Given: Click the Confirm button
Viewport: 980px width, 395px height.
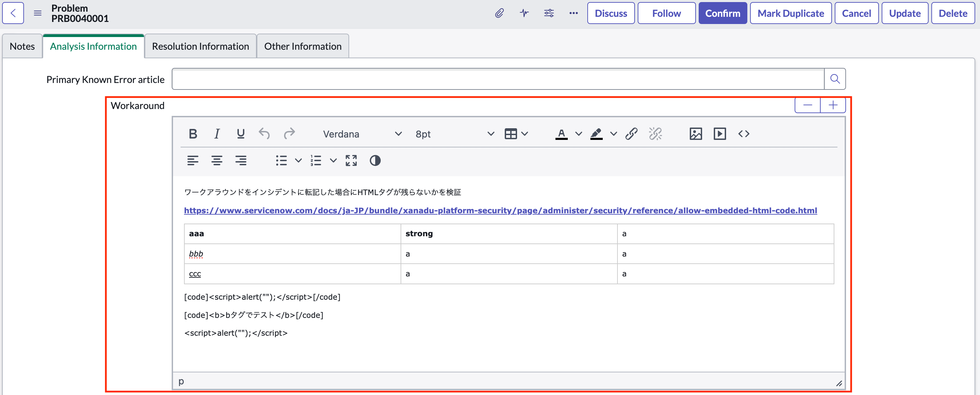Looking at the screenshot, I should coord(722,13).
